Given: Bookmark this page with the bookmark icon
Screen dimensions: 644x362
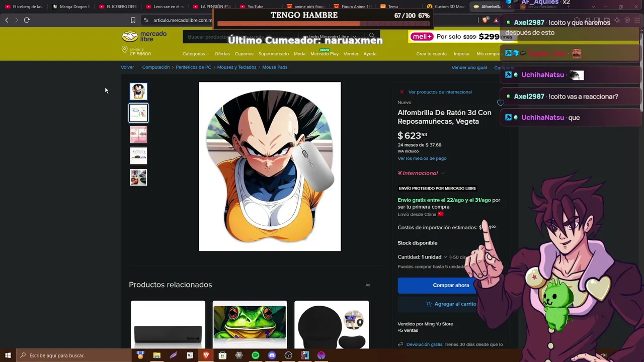Looking at the screenshot, I should click(x=133, y=20).
